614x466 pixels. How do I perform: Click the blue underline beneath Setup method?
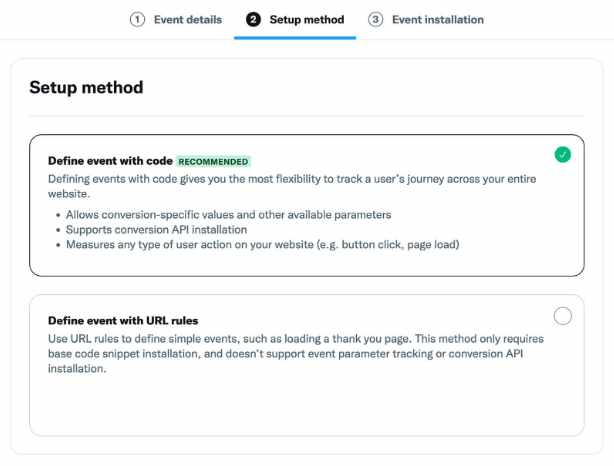click(x=295, y=38)
